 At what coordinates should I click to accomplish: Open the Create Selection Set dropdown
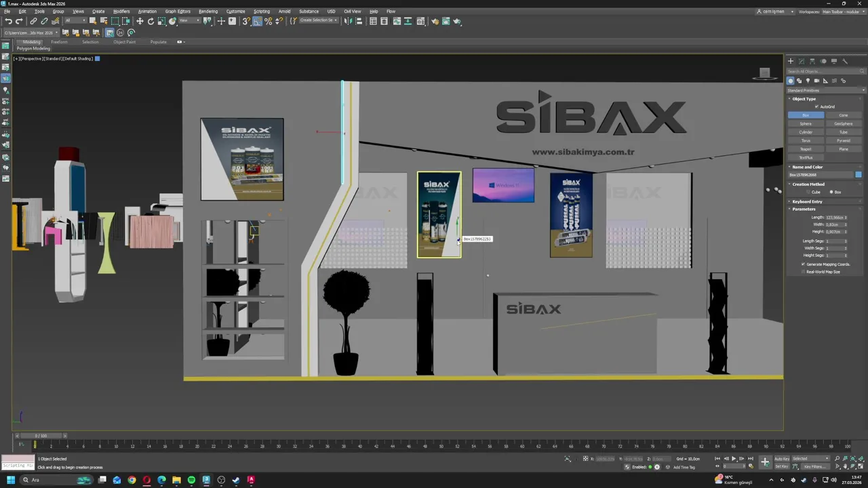(x=318, y=21)
